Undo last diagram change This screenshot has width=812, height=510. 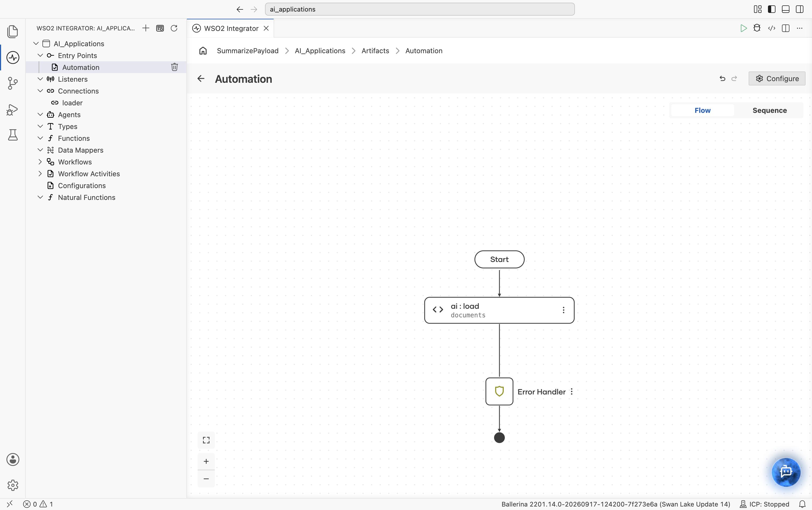pyautogui.click(x=722, y=78)
